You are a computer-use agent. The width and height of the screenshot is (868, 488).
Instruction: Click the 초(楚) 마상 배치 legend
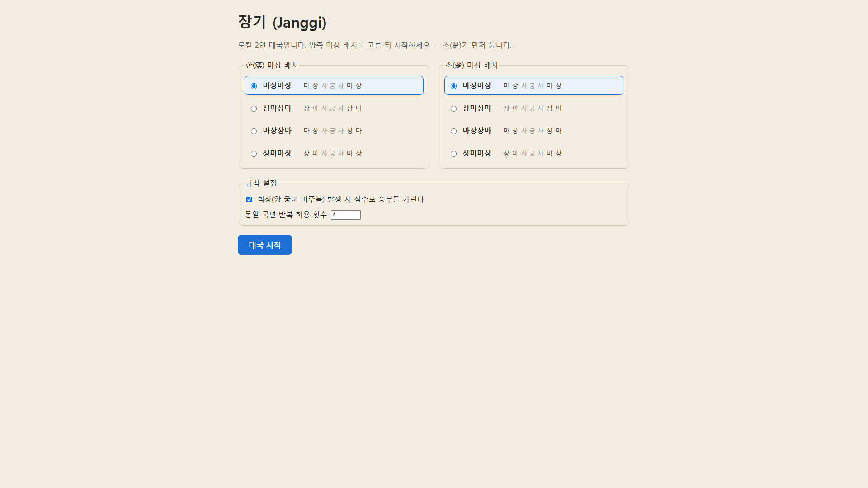pos(472,65)
